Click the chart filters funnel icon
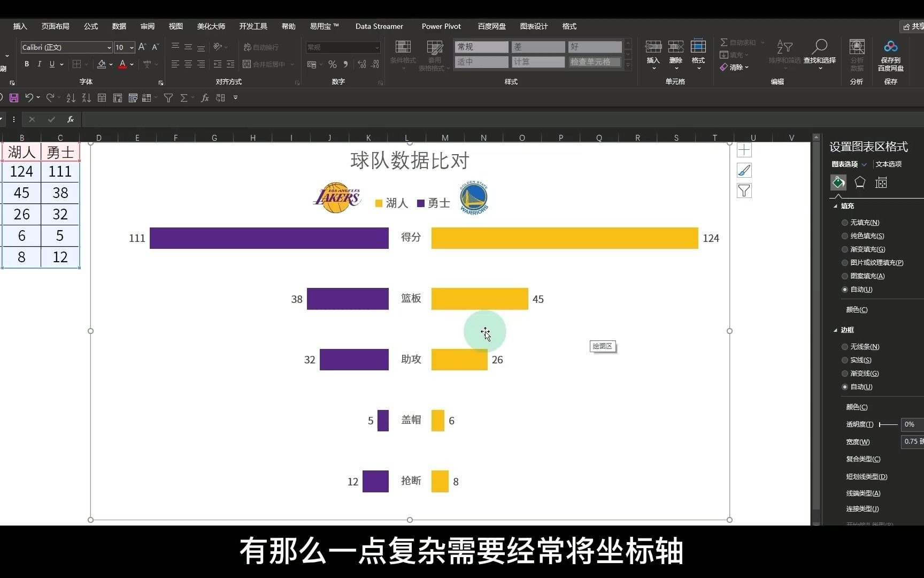Screen dimensions: 924x578 click(x=744, y=191)
